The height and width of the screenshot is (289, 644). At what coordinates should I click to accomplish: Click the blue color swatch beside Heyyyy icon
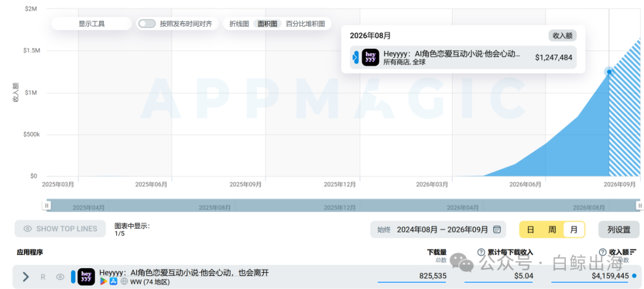73,276
